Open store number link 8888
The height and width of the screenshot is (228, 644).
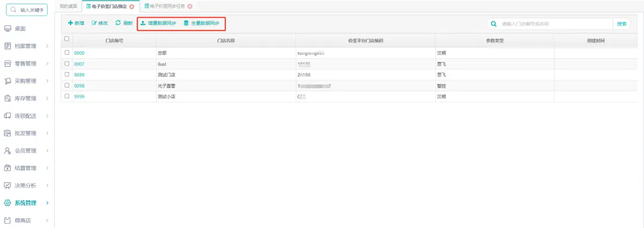(x=79, y=75)
